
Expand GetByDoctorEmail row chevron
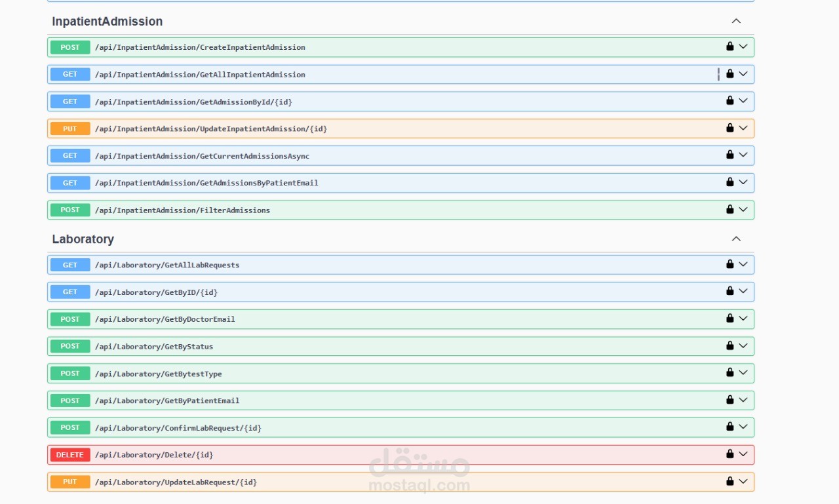tap(743, 319)
